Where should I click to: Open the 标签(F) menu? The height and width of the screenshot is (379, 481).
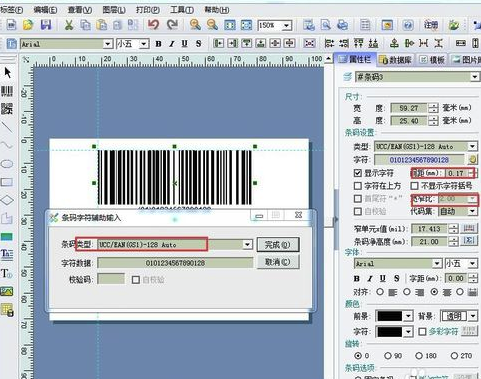pos(12,10)
